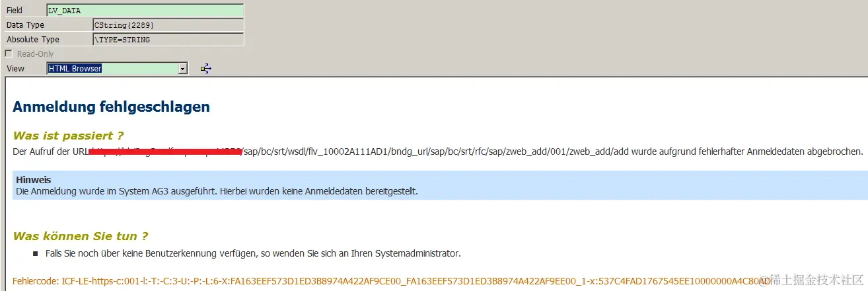
Task: Open the View dropdown arrow
Action: [x=183, y=68]
